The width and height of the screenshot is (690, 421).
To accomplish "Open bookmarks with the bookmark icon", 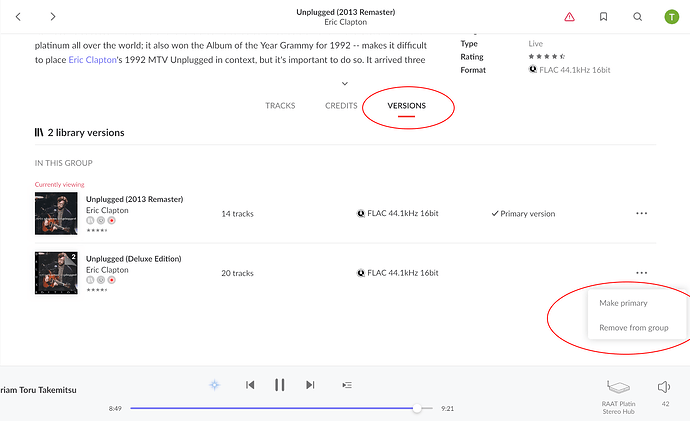I will tap(603, 17).
